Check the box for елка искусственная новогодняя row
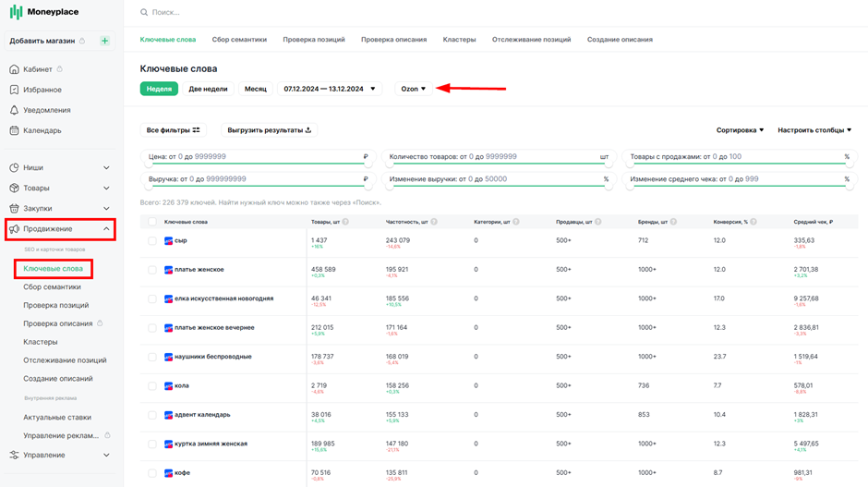868x487 pixels. [x=152, y=298]
